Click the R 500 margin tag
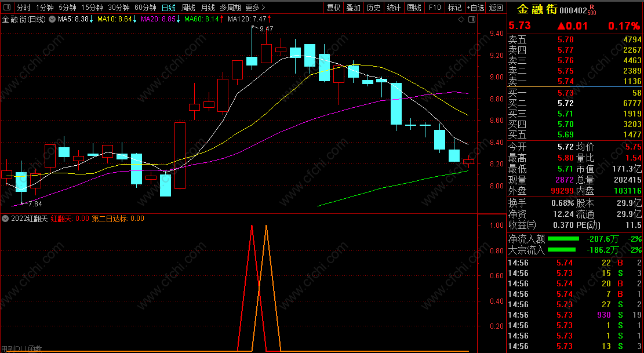 pyautogui.click(x=592, y=10)
